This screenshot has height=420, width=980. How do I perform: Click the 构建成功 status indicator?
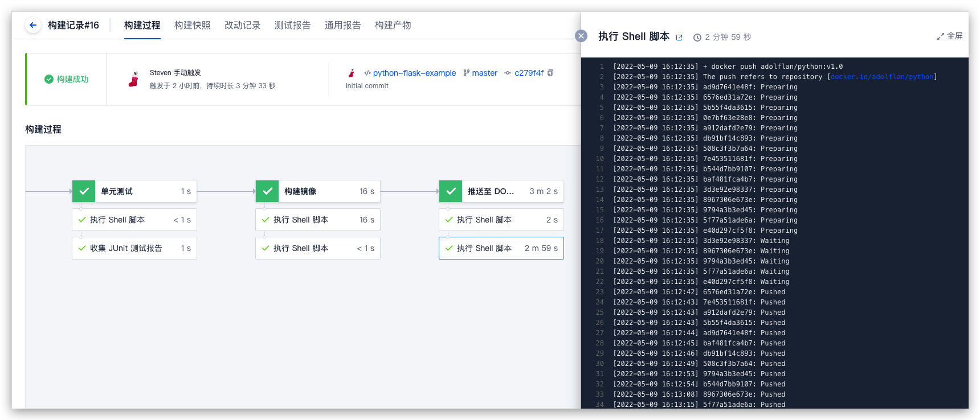click(67, 79)
